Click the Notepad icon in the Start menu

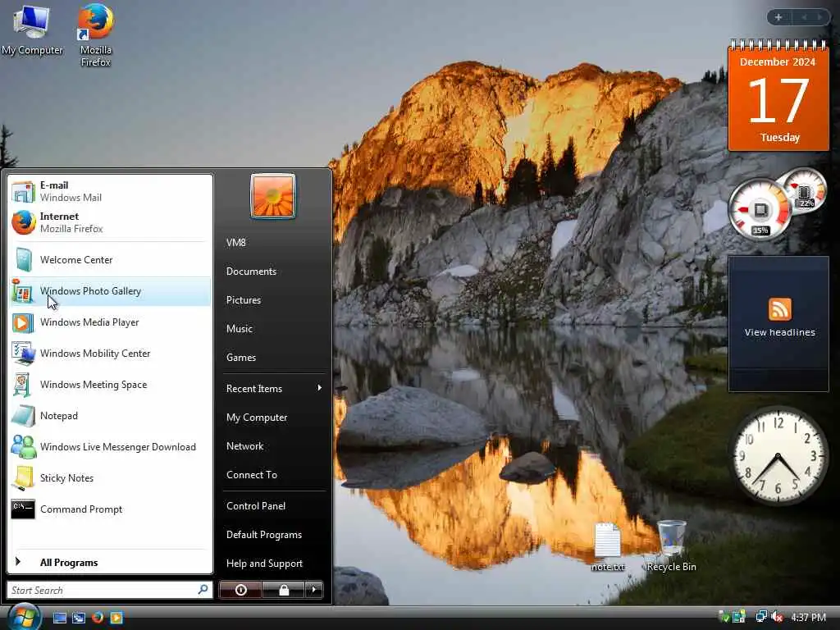pos(23,415)
